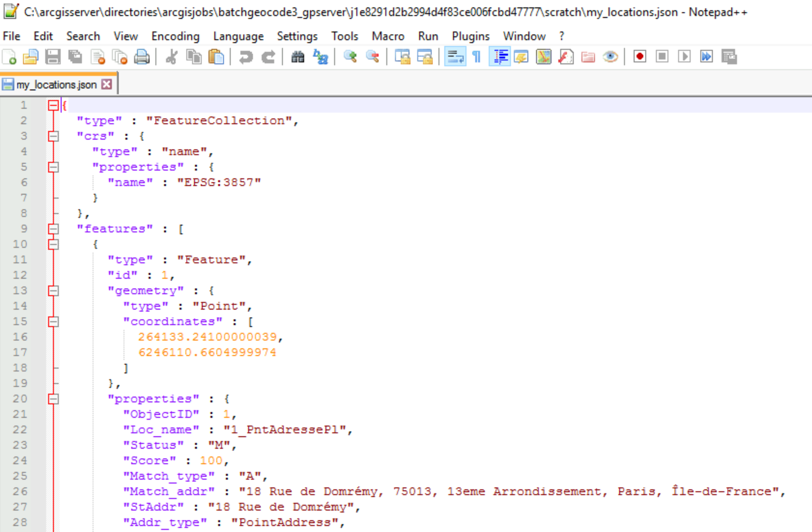The height and width of the screenshot is (532, 812).
Task: Click the "EPSG:3857" value text
Action: click(x=219, y=182)
